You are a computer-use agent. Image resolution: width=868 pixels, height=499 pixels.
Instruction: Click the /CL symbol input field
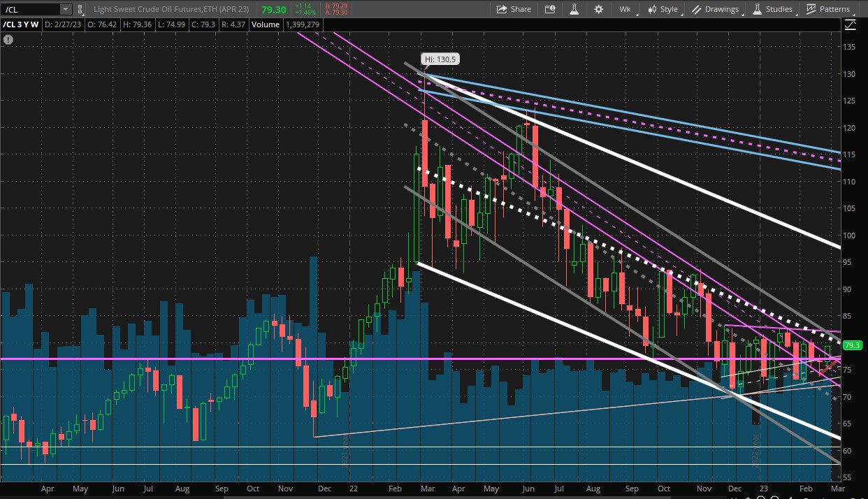pos(30,9)
